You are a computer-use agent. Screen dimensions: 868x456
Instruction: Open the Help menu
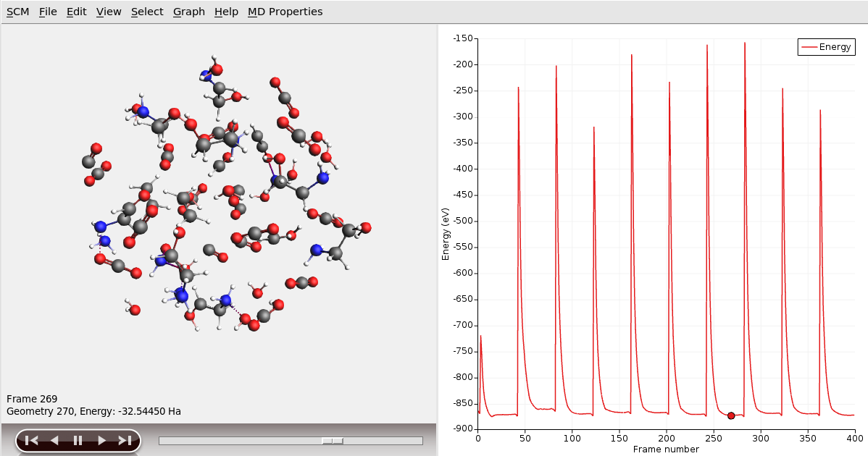[x=226, y=12]
